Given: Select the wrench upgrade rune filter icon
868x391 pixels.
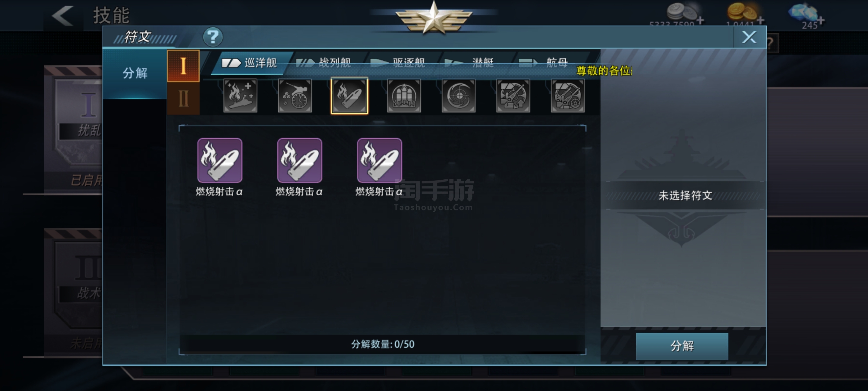Looking at the screenshot, I should (x=513, y=96).
